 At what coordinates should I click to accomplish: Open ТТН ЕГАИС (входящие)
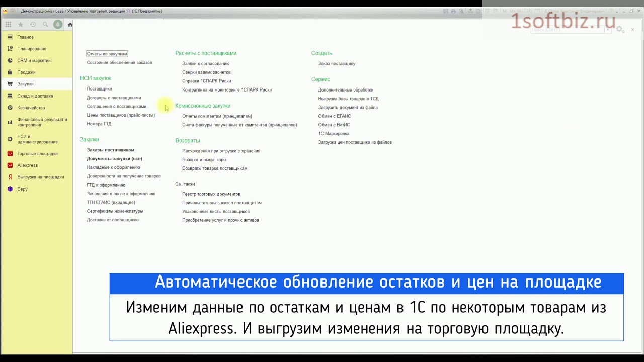[111, 203]
